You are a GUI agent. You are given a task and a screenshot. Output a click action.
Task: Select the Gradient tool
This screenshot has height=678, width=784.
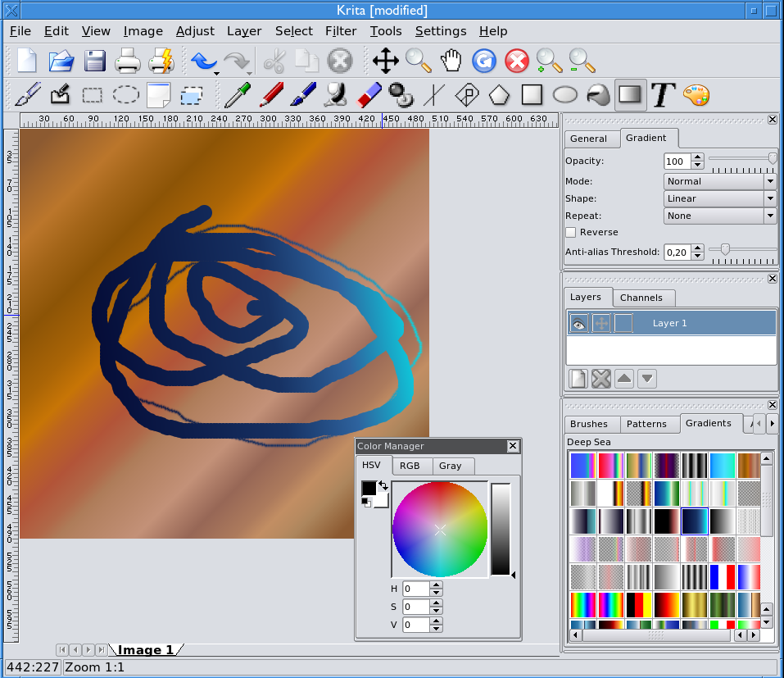coord(630,94)
